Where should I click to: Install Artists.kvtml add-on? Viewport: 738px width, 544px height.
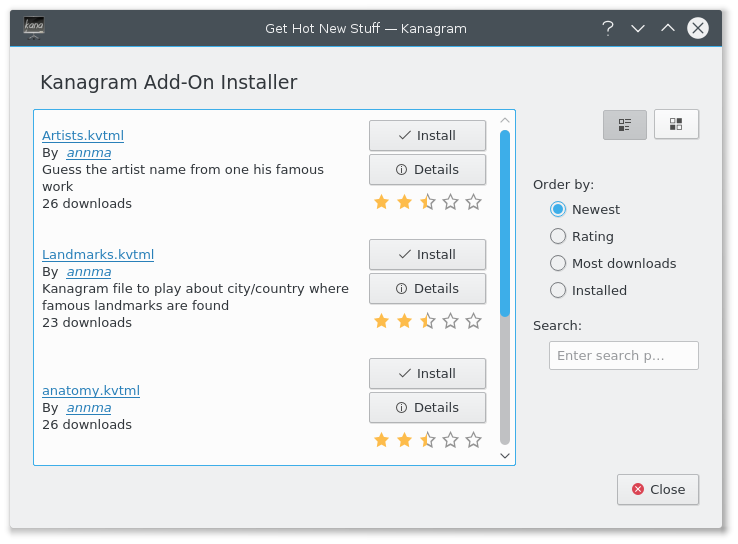[x=427, y=136]
